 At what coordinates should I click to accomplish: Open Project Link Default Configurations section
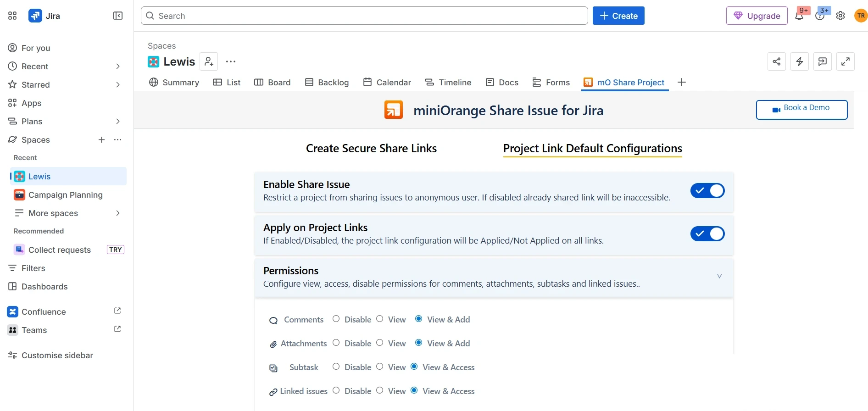point(592,148)
